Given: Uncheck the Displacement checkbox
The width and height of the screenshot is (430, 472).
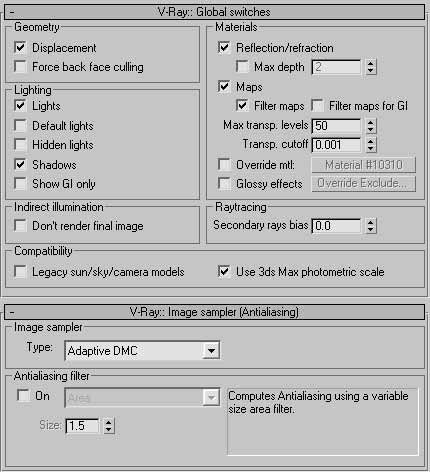Looking at the screenshot, I should tap(20, 47).
